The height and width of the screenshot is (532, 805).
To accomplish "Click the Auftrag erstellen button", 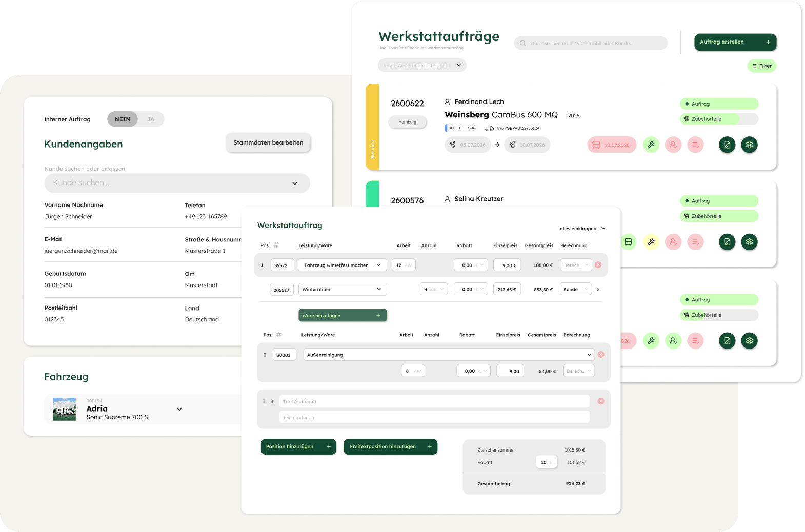I will point(735,42).
